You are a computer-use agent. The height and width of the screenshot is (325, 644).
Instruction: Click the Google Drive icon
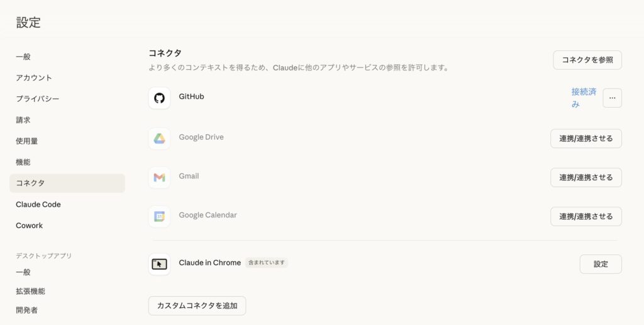(159, 138)
